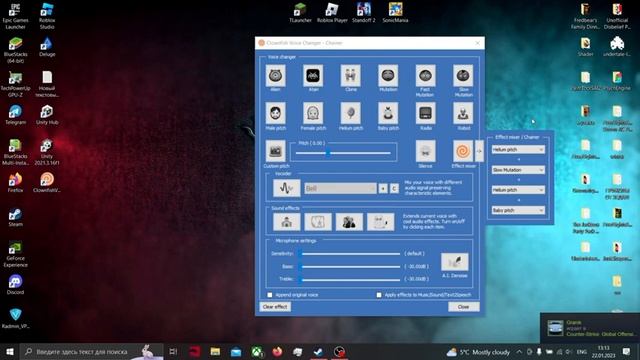The image size is (640, 360).
Task: Select the Alien voice effect icon
Action: coord(276,76)
